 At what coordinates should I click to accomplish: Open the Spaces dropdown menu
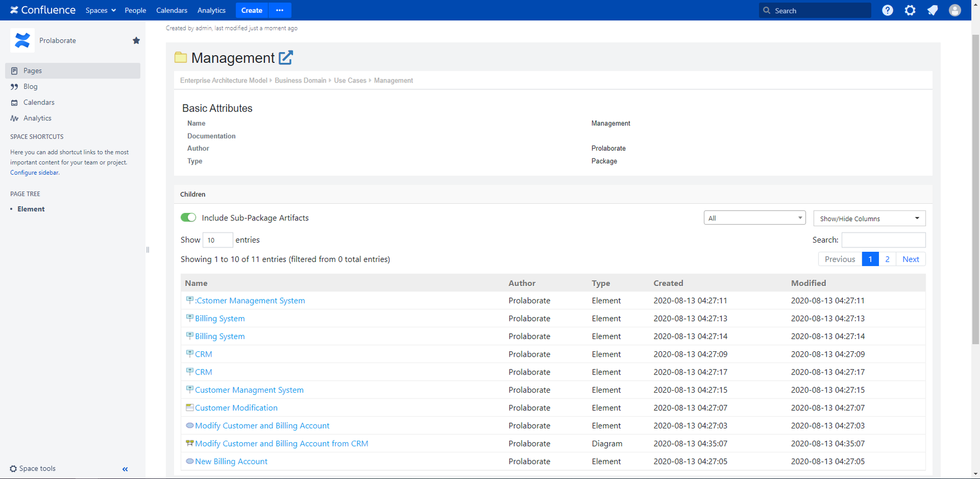(101, 10)
